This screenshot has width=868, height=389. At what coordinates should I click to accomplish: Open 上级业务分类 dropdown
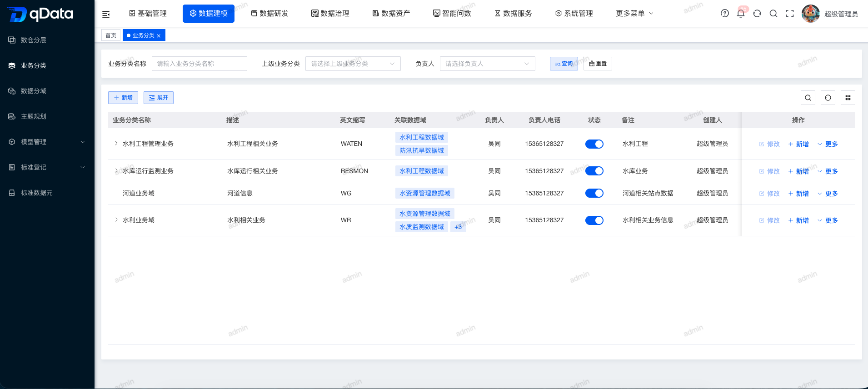(353, 64)
